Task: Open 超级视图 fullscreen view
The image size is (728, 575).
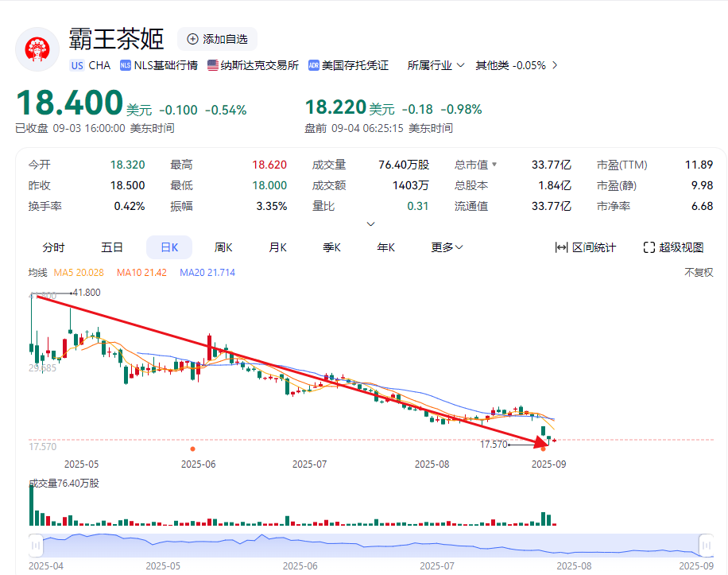Action: [673, 247]
